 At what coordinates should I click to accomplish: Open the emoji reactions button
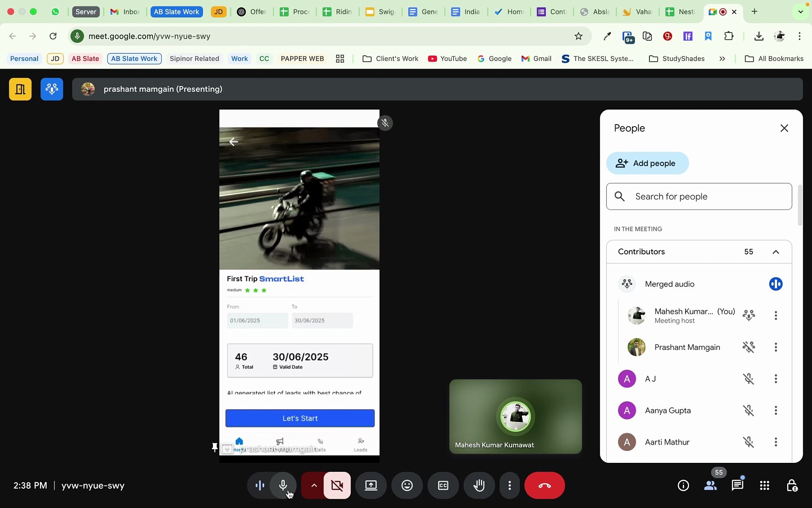pos(407,485)
